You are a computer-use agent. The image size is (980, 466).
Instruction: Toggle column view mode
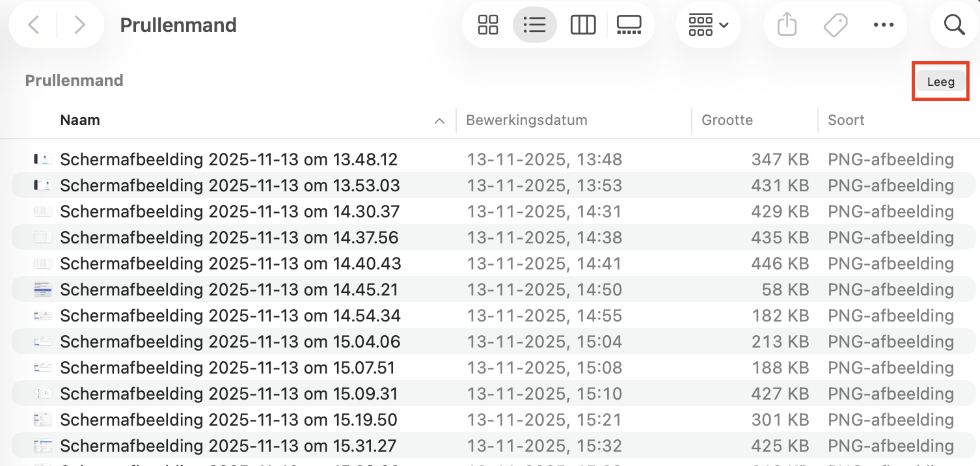[582, 25]
